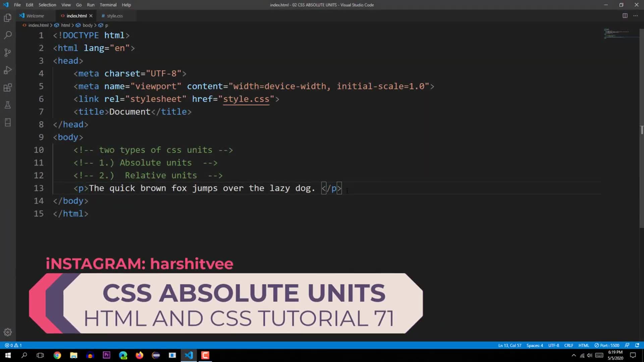Click the feedback icon in status bar
644x362 pixels.
pyautogui.click(x=627, y=345)
